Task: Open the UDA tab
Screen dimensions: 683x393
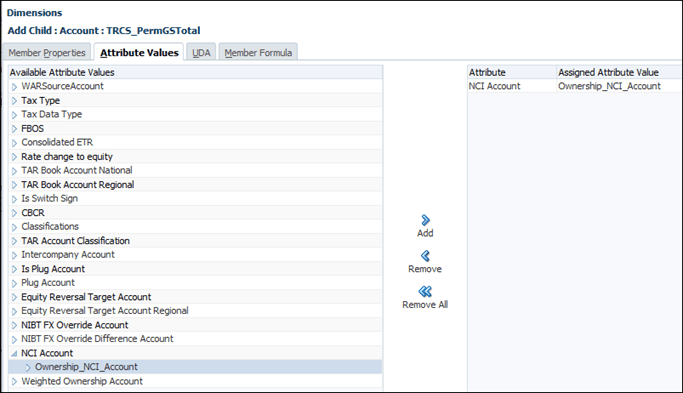Action: [201, 53]
